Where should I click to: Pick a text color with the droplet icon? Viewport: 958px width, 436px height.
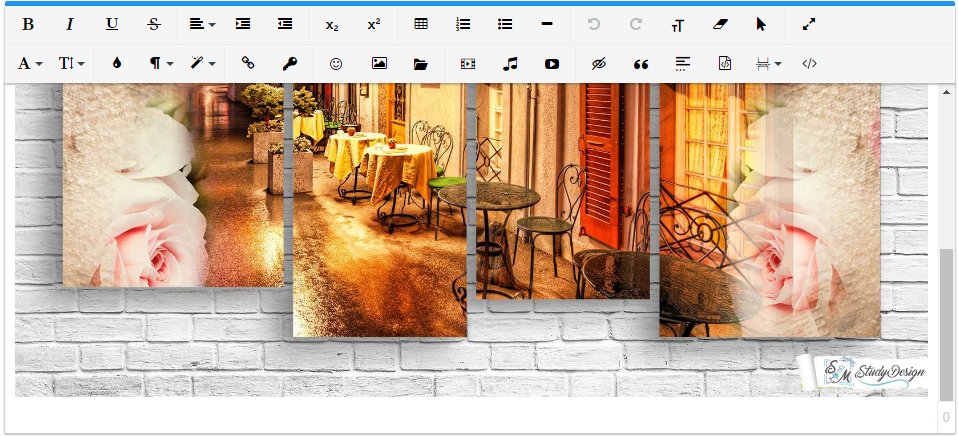[117, 63]
